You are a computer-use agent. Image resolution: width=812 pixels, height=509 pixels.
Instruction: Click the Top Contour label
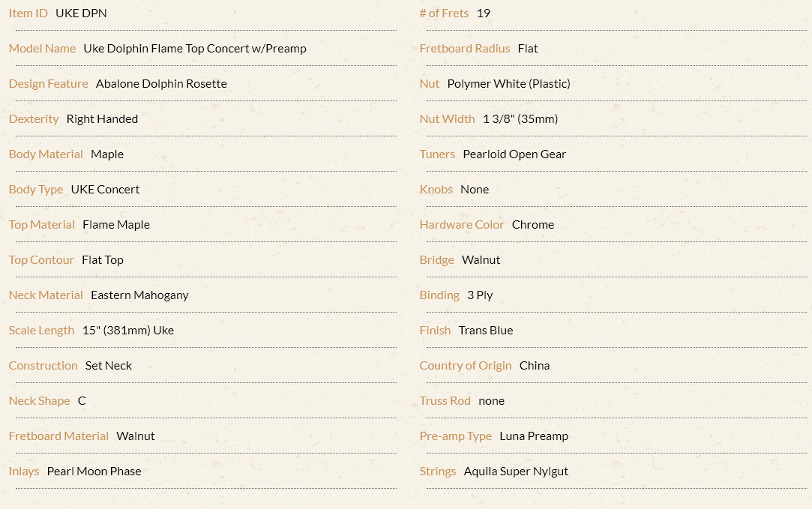coord(41,260)
